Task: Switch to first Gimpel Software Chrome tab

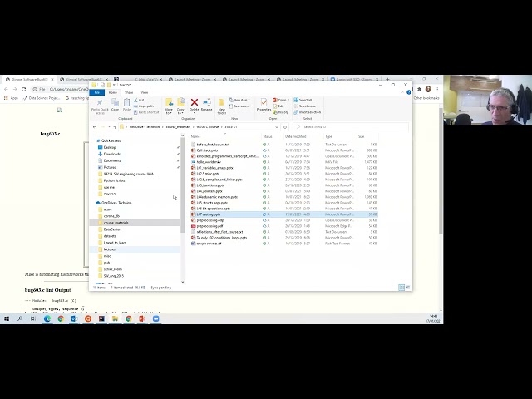Action: click(x=29, y=80)
